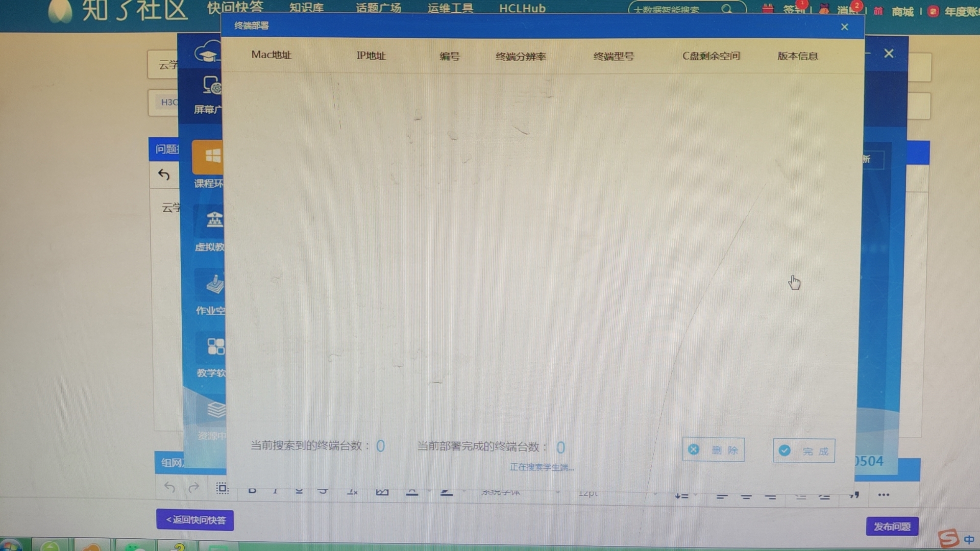
Task: Insert a quote block using toolbar icon
Action: tap(854, 495)
